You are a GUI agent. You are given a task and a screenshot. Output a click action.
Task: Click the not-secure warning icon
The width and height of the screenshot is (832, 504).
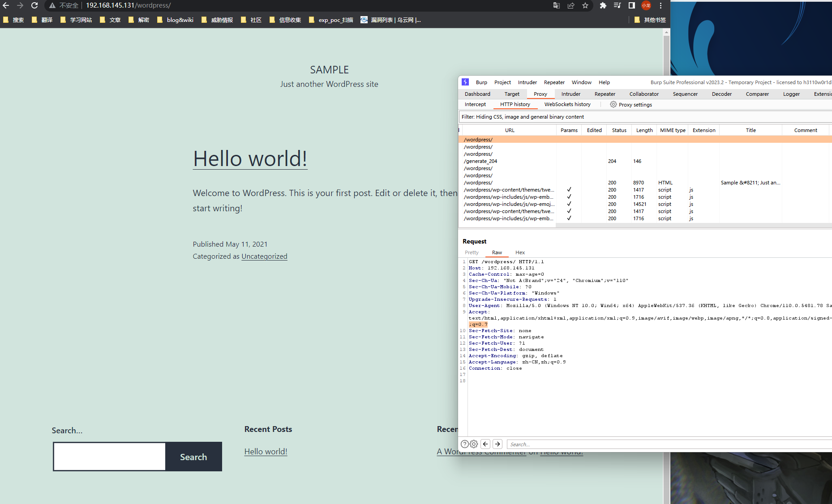(x=52, y=5)
